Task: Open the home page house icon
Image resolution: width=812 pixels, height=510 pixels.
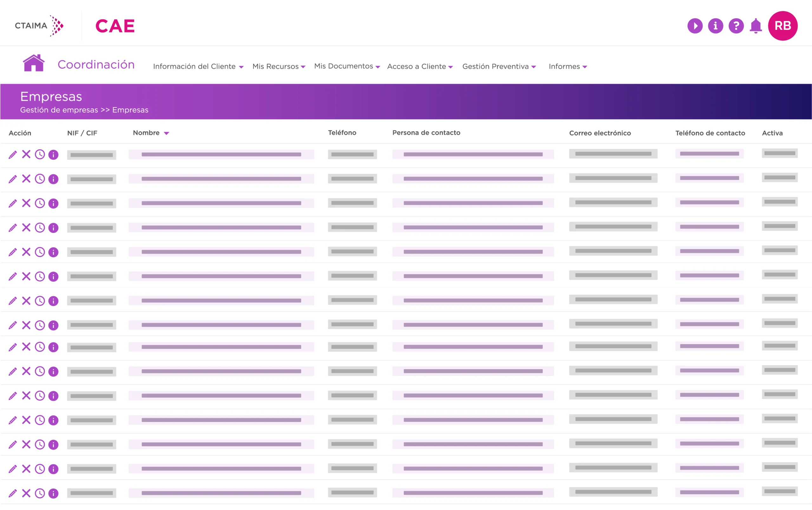Action: [33, 63]
